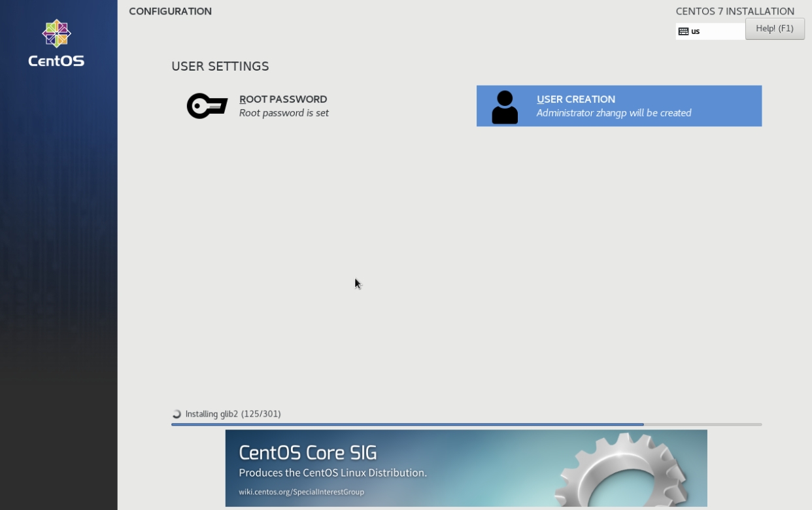Click the CentOS logo in sidebar
The image size is (812, 510).
[56, 43]
